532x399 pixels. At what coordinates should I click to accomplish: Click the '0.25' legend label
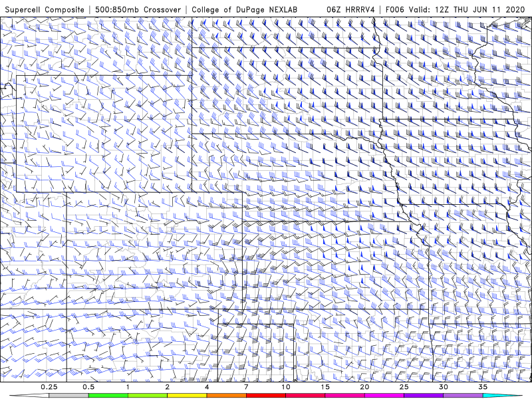coord(49,387)
